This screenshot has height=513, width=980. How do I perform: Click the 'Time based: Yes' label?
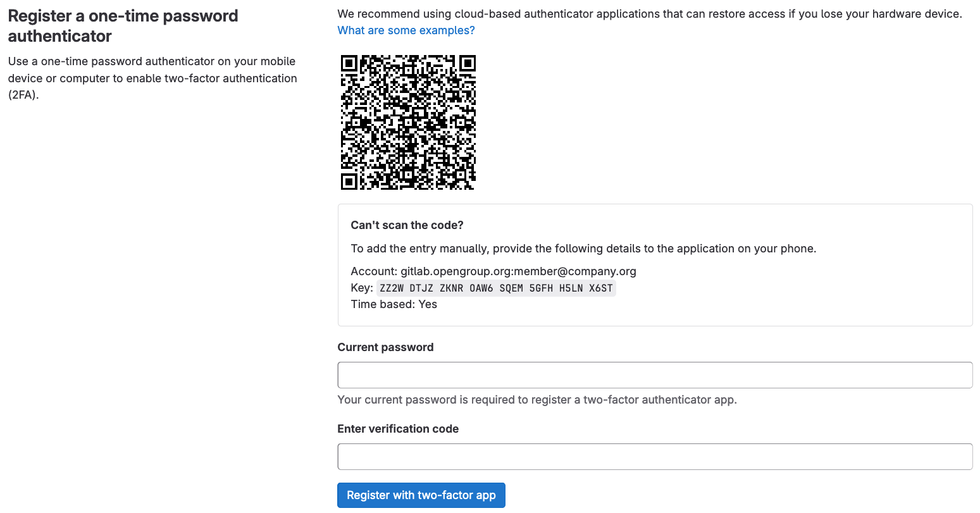point(394,304)
